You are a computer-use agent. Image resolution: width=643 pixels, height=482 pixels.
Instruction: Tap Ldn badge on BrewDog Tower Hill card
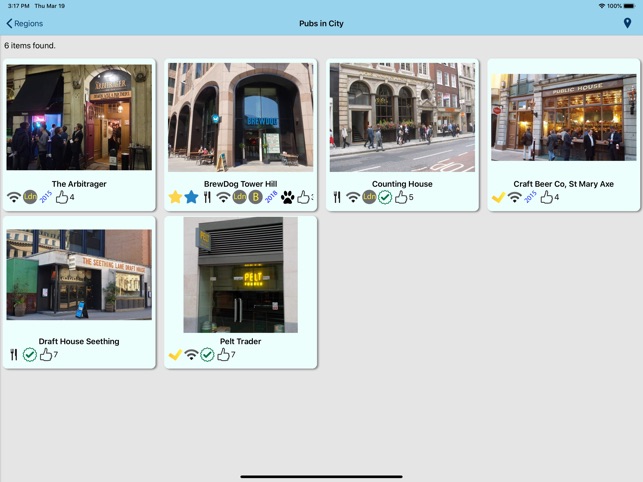(239, 197)
